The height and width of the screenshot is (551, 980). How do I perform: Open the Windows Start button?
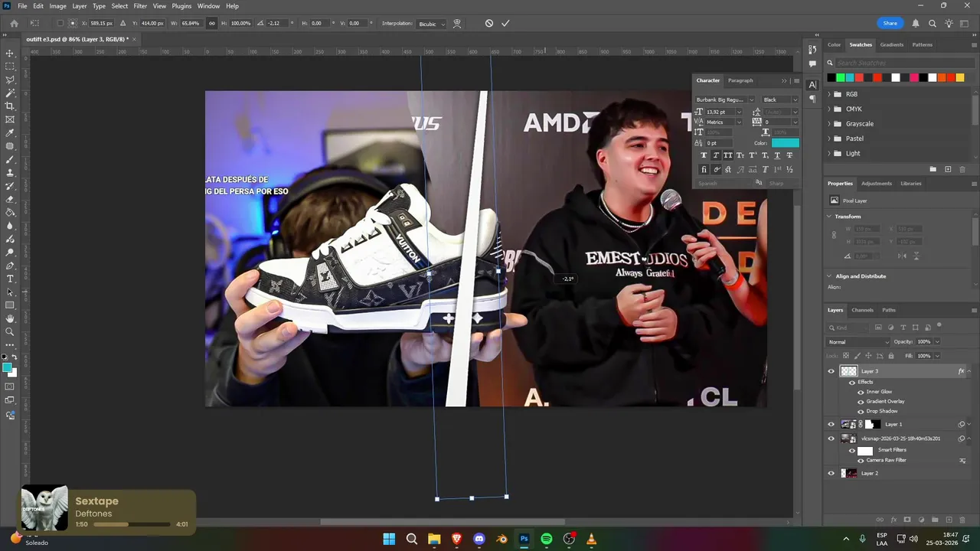(x=389, y=539)
